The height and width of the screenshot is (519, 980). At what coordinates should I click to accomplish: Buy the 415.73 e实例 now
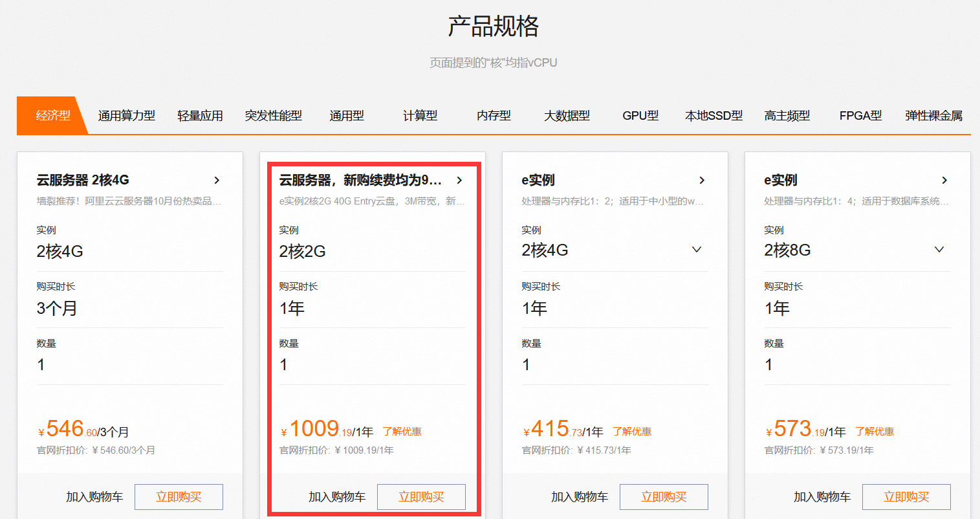[x=664, y=497]
